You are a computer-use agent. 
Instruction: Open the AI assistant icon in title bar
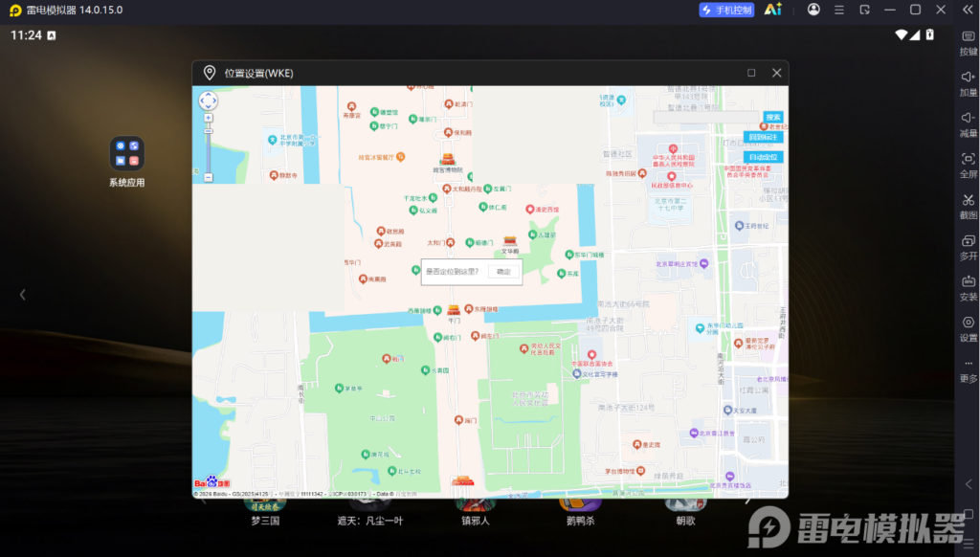pyautogui.click(x=773, y=10)
